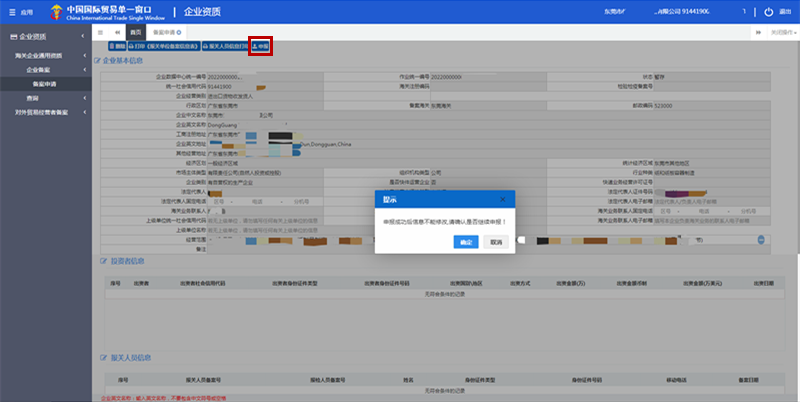Click the 出资者 column header
Viewport: 800px width, 402px height.
pyautogui.click(x=141, y=283)
